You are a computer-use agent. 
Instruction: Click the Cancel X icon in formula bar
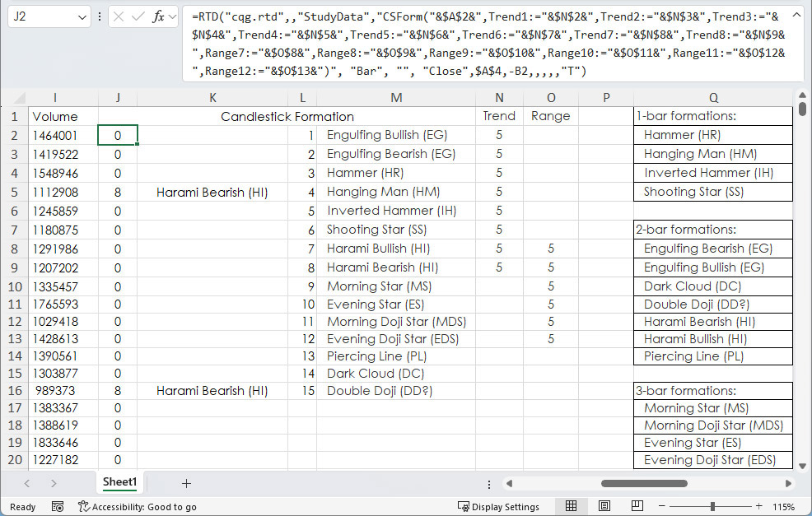(120, 16)
